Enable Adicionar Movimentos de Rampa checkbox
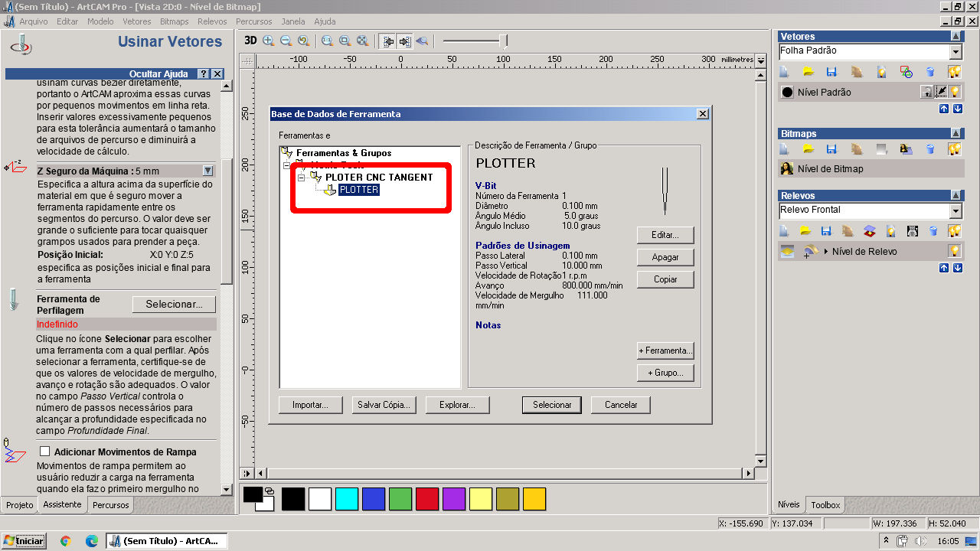980x551 pixels. 44,452
